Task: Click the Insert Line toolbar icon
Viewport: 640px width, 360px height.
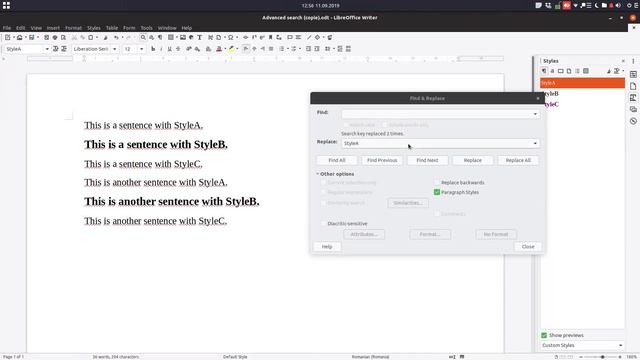Action: pyautogui.click(x=309, y=38)
